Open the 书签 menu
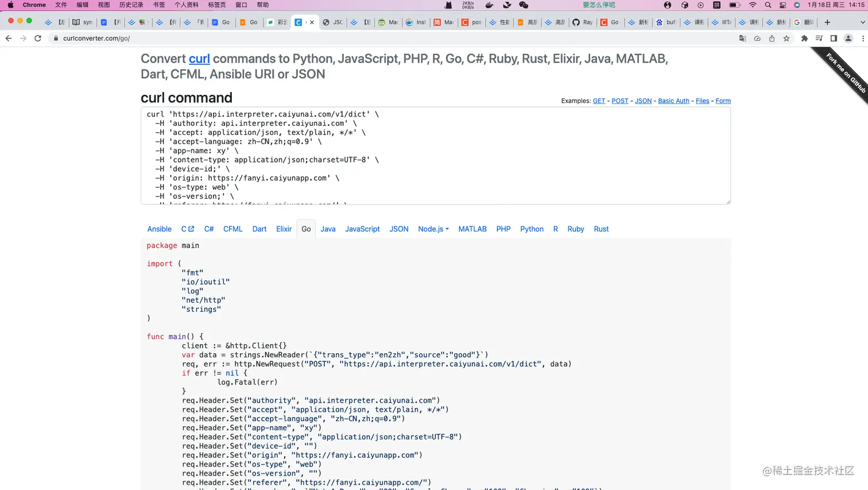Screen dimensions: 868x490 (159, 5)
